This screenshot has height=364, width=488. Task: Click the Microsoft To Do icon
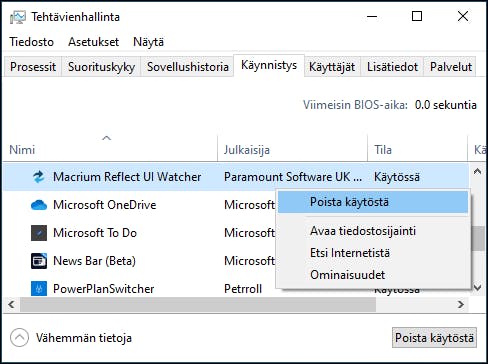pyautogui.click(x=39, y=233)
